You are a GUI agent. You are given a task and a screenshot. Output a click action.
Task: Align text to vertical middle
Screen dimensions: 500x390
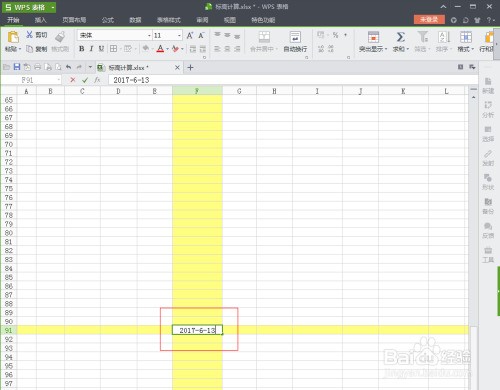227,35
